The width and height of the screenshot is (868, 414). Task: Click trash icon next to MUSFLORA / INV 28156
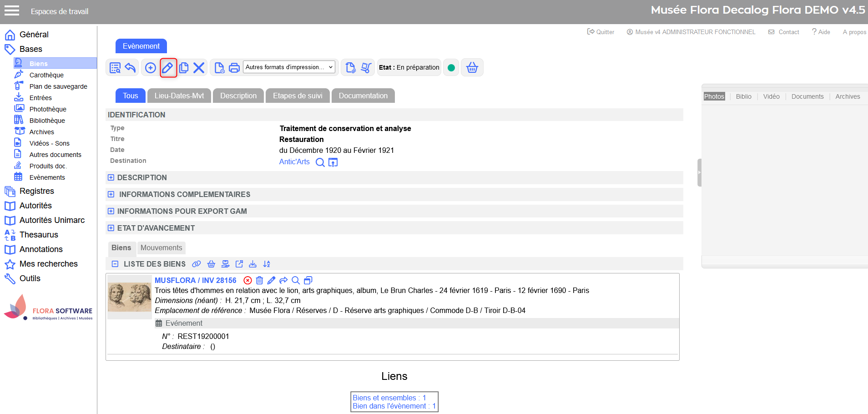pos(259,280)
